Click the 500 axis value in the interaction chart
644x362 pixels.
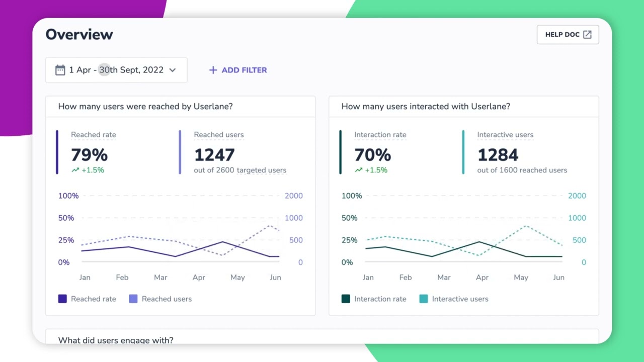click(x=579, y=240)
